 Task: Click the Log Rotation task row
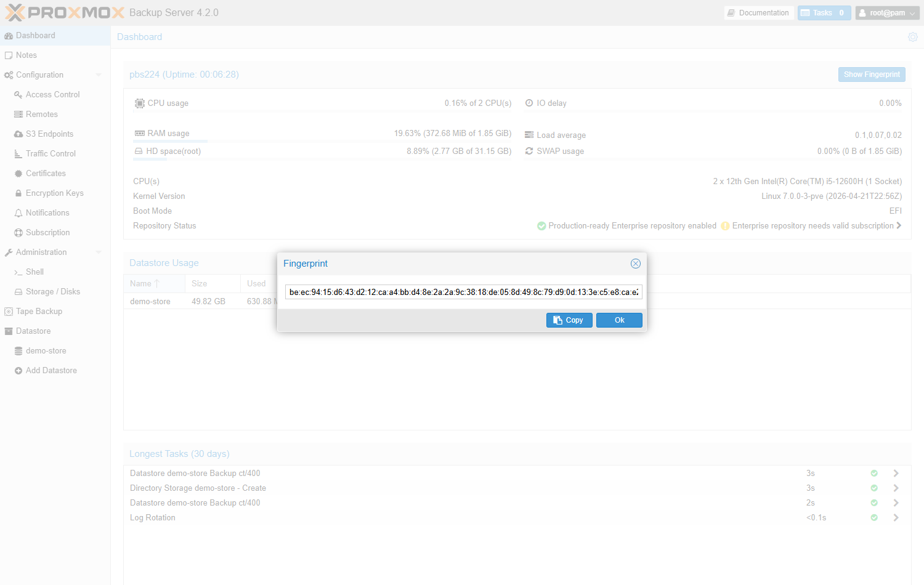517,518
